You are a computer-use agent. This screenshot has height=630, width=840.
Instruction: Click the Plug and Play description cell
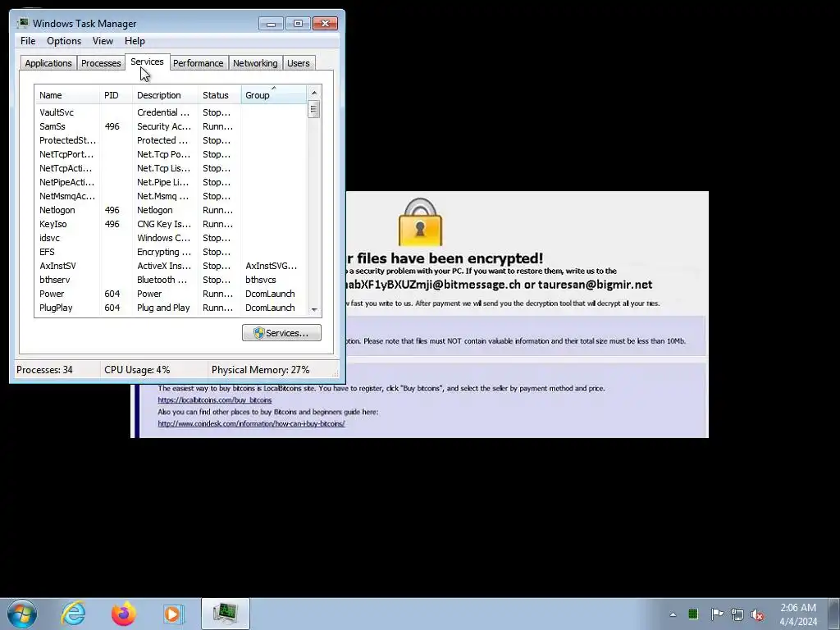tap(163, 308)
